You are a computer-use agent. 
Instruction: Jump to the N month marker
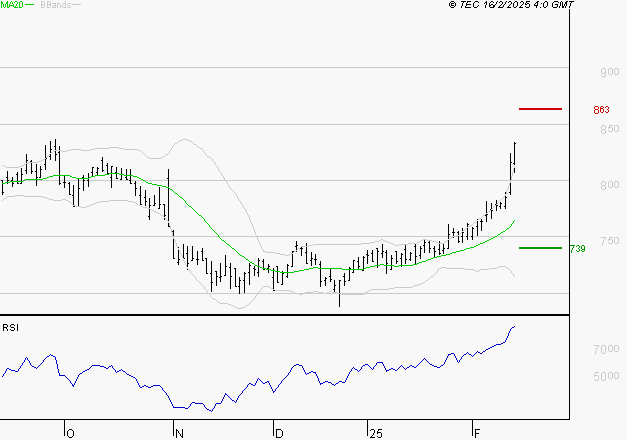tap(179, 433)
